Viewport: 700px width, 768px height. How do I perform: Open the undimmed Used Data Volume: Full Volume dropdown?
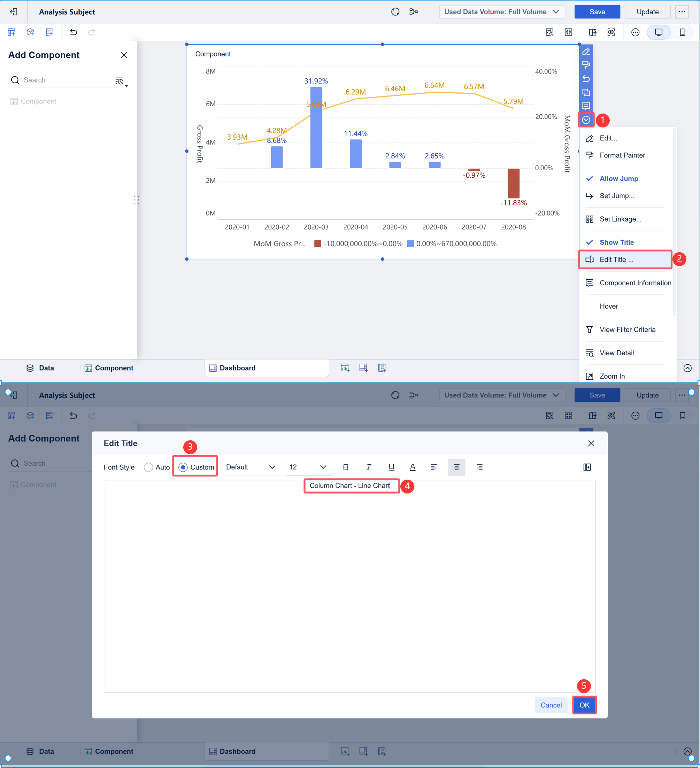point(502,12)
